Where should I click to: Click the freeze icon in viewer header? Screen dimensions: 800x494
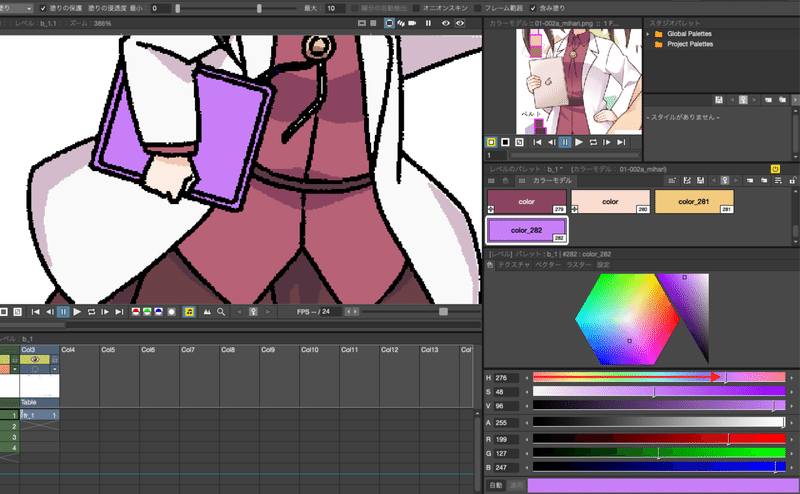click(428, 23)
